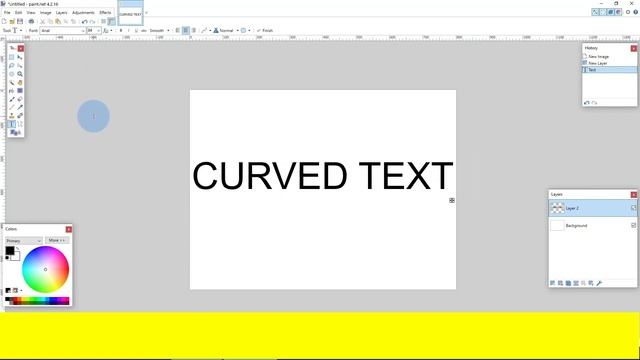Image resolution: width=640 pixels, height=360 pixels.
Task: Select New Image history entry
Action: [x=609, y=56]
